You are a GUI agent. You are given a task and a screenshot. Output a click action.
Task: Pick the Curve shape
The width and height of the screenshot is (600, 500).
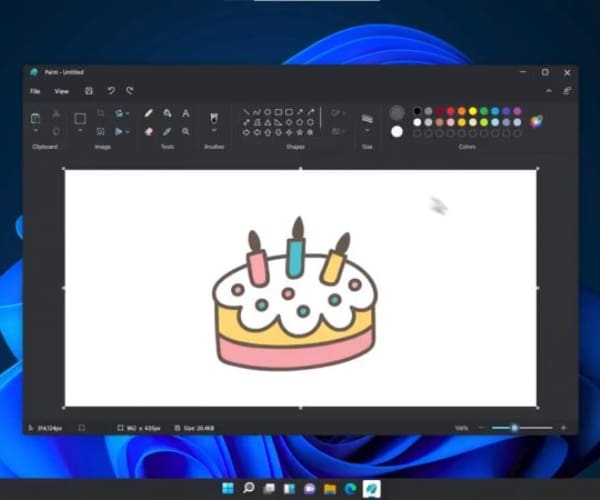pyautogui.click(x=257, y=112)
